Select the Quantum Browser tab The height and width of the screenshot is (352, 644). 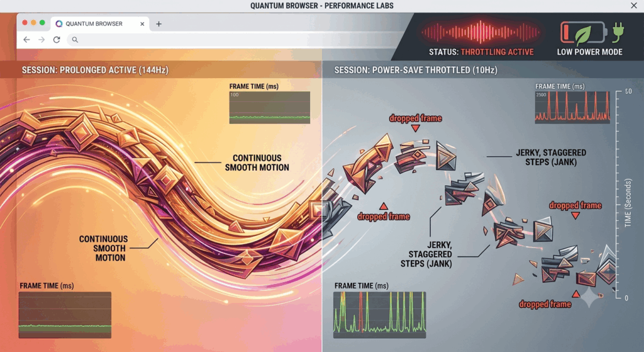coord(100,24)
